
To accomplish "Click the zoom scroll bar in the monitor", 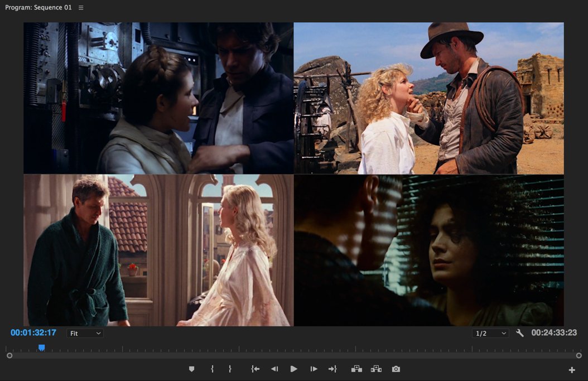I will click(295, 355).
